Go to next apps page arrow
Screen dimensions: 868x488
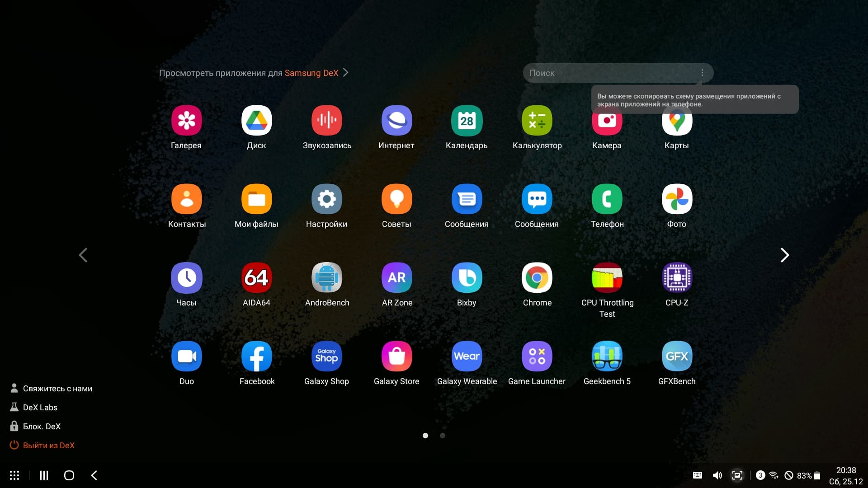pyautogui.click(x=785, y=255)
